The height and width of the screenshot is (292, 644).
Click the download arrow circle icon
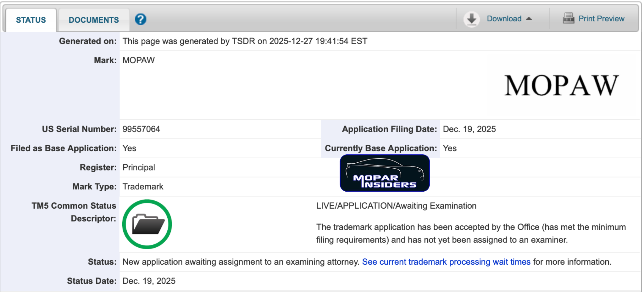point(471,19)
